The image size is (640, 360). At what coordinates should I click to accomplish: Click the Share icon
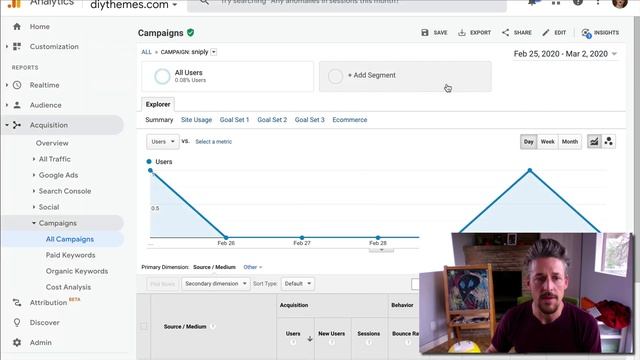(505, 32)
